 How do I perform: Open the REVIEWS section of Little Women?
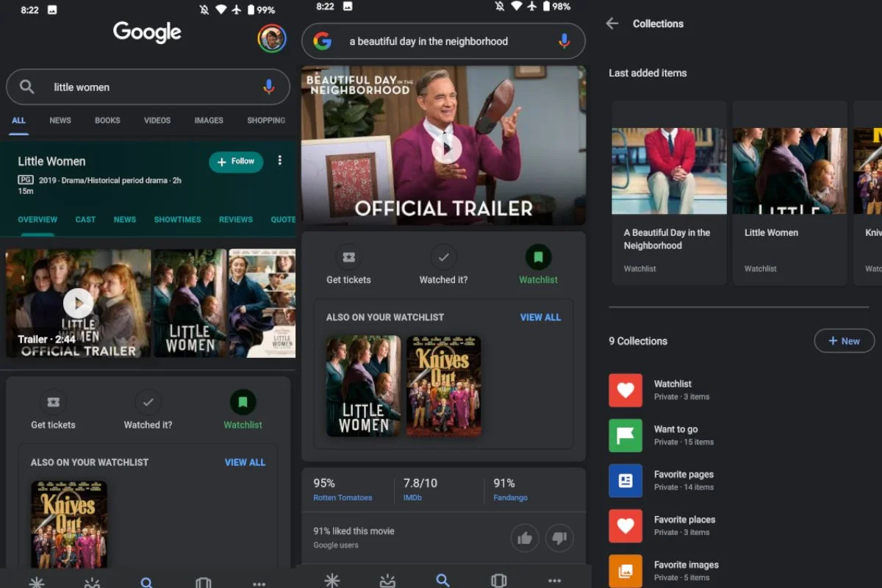pyautogui.click(x=236, y=220)
